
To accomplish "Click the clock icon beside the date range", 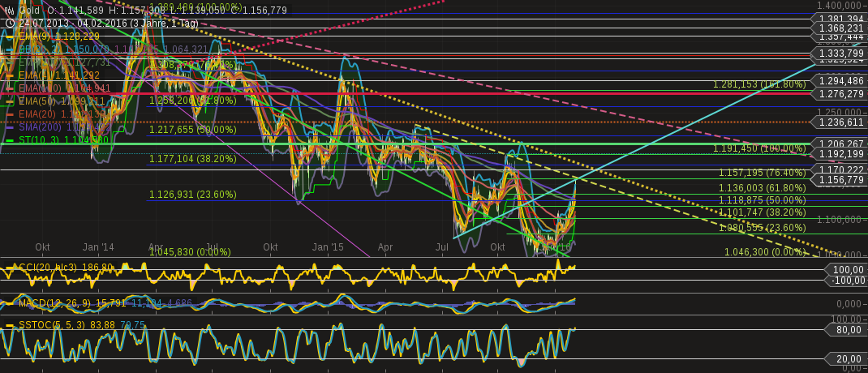I will (10, 24).
